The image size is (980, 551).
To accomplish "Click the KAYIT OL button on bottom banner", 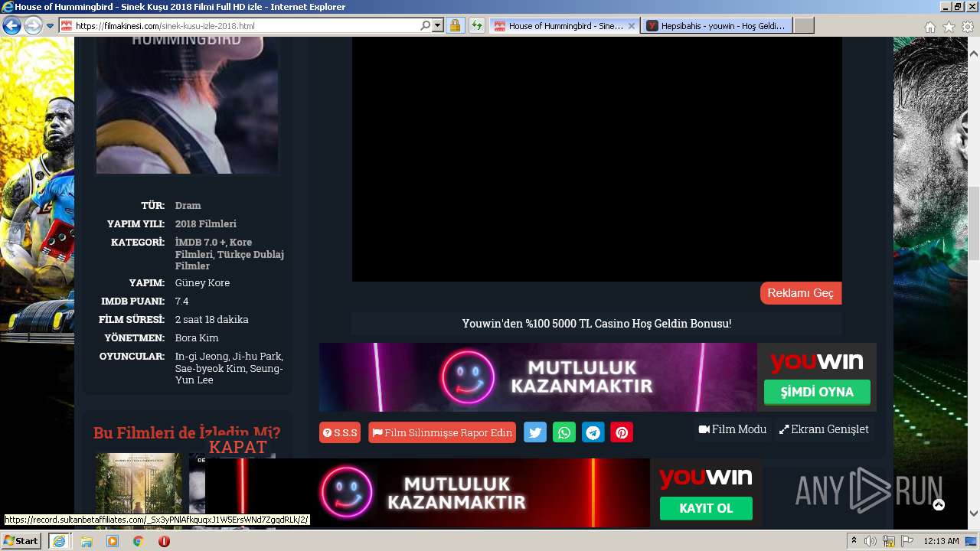I will [x=706, y=508].
